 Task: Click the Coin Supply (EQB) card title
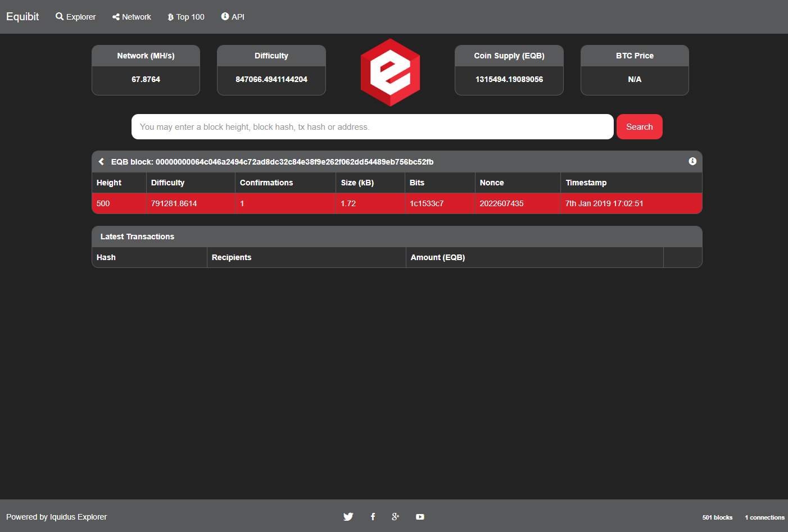pos(509,56)
